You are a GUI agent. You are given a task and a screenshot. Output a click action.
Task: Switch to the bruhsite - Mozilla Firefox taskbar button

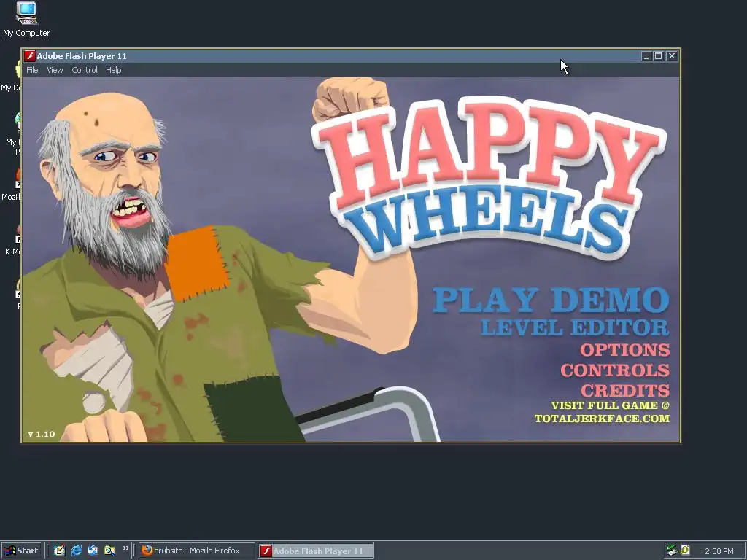196,551
